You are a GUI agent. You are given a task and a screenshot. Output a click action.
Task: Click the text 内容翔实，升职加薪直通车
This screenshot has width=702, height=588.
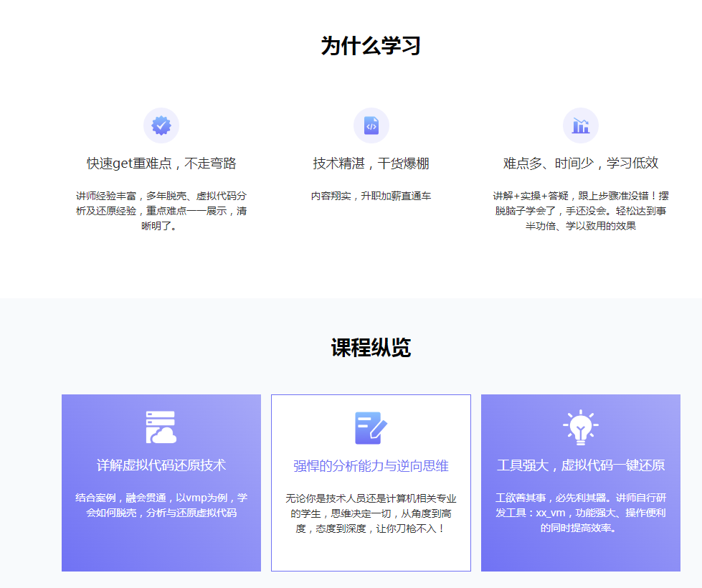point(371,196)
